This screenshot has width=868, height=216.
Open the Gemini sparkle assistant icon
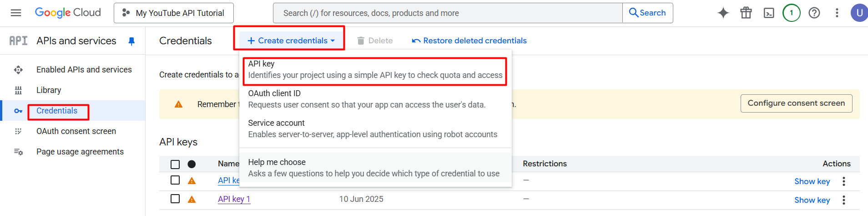point(723,13)
